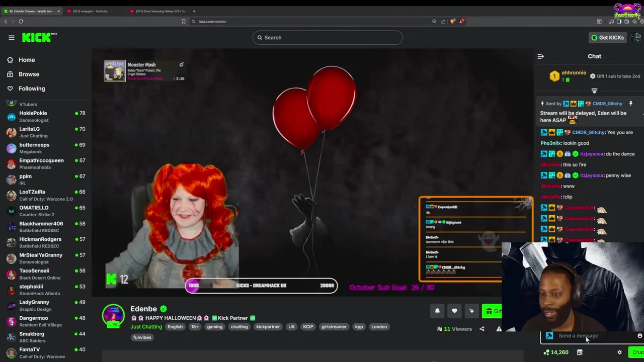Select the 18+ tag
The image size is (644, 362).
click(x=195, y=327)
